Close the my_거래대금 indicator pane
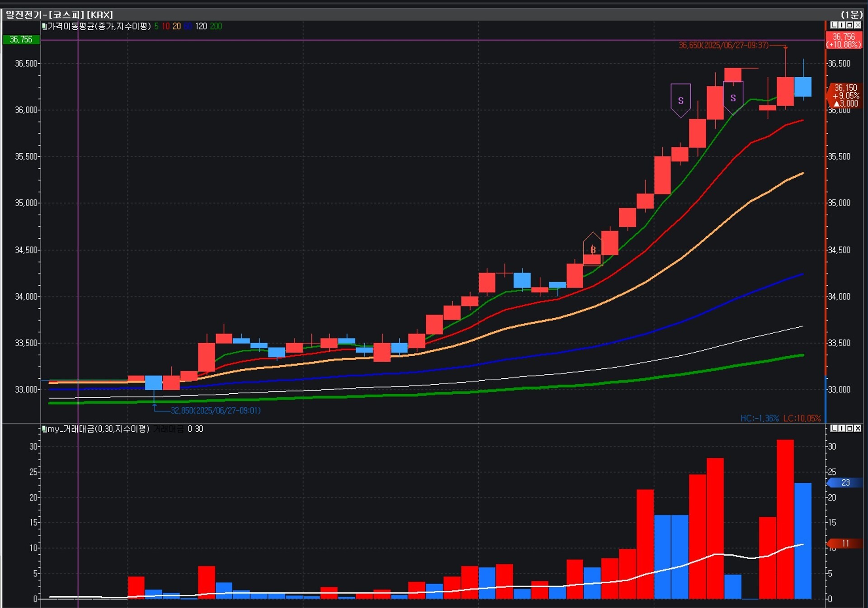 click(x=858, y=428)
